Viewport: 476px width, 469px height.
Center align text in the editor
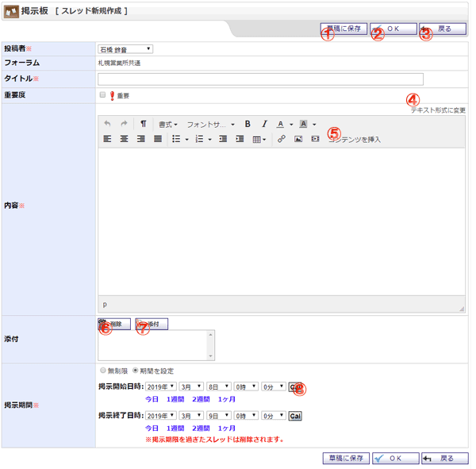pyautogui.click(x=125, y=140)
